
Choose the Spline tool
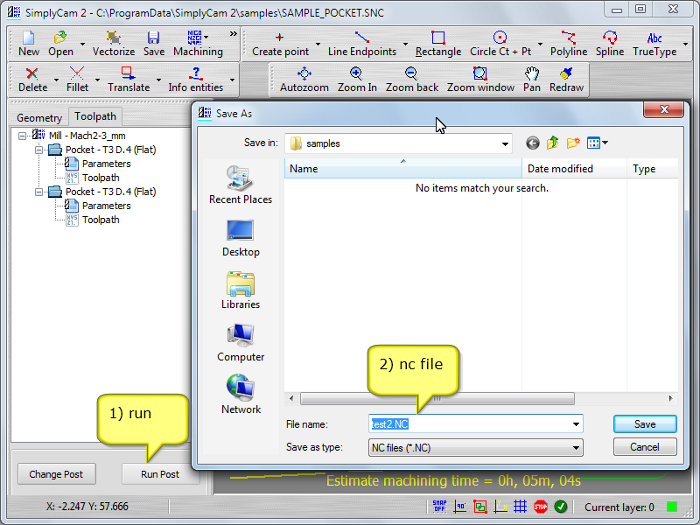(x=609, y=43)
